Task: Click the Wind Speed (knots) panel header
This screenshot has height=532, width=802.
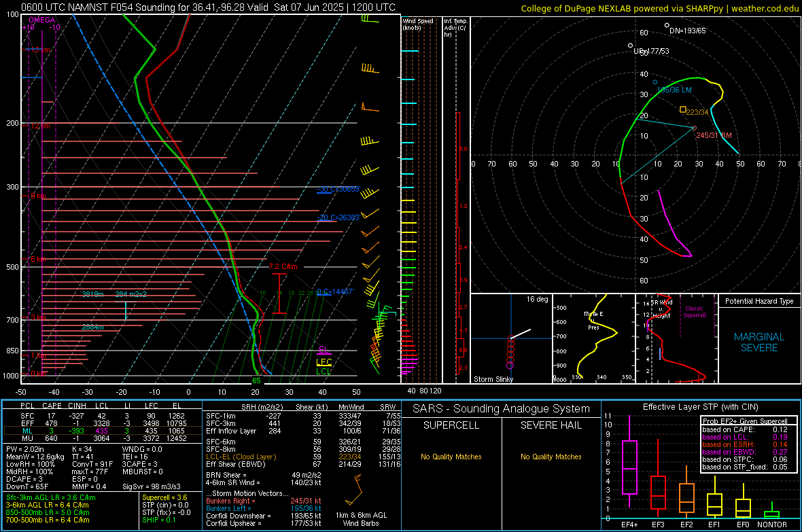Action: pos(418,24)
